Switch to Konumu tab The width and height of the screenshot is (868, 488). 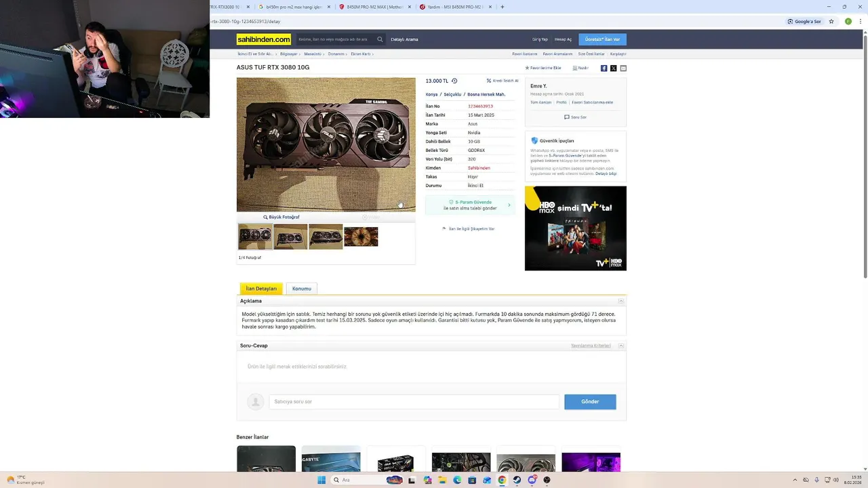[x=302, y=289]
